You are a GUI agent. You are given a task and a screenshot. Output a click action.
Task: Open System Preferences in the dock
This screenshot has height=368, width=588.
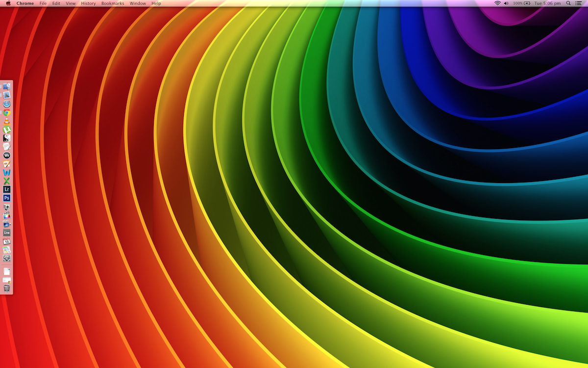pyautogui.click(x=7, y=258)
